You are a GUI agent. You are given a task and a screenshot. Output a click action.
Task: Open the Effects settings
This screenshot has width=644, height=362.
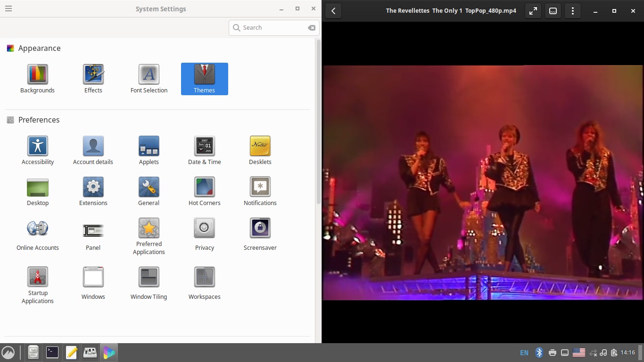(x=93, y=79)
